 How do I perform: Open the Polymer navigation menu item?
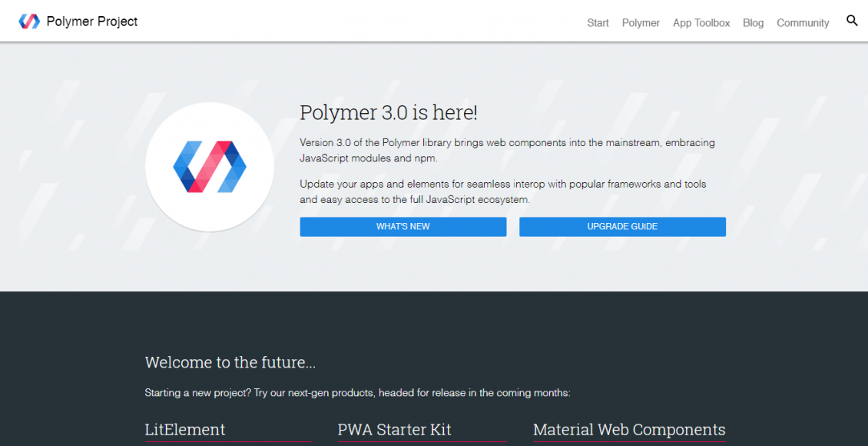(641, 22)
